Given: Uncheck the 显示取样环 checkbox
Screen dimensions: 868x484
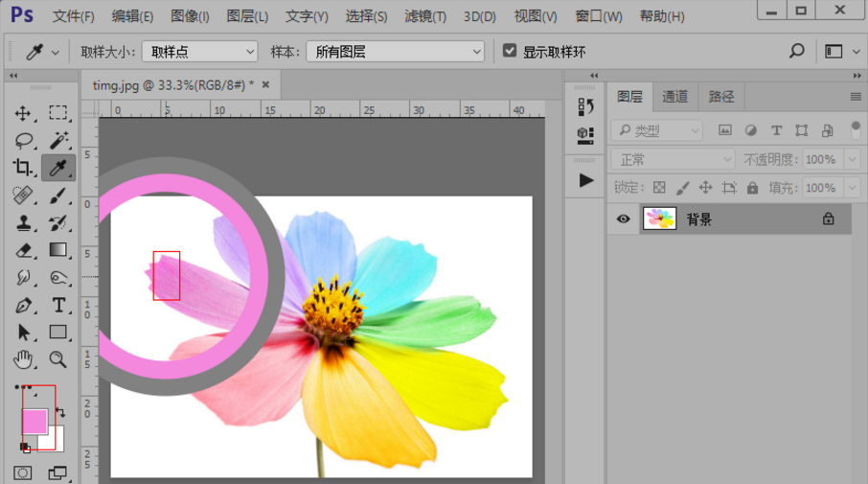Looking at the screenshot, I should pos(510,51).
